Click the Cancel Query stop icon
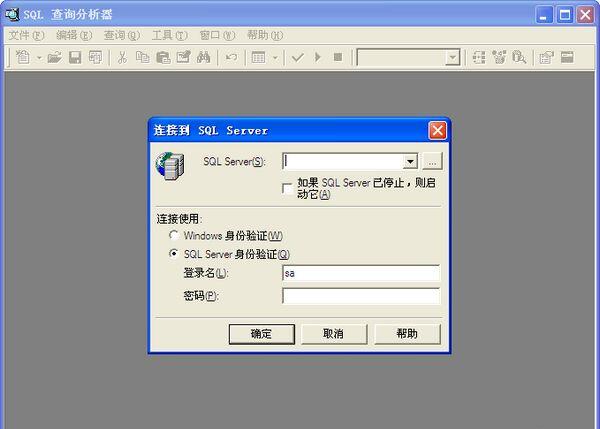This screenshot has width=600, height=429. pos(338,57)
